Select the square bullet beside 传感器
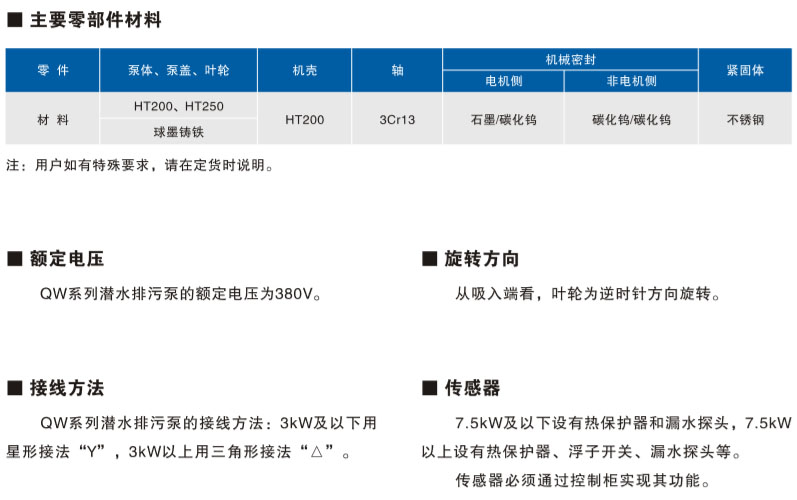Screen dimensions: 797x500 429,388
